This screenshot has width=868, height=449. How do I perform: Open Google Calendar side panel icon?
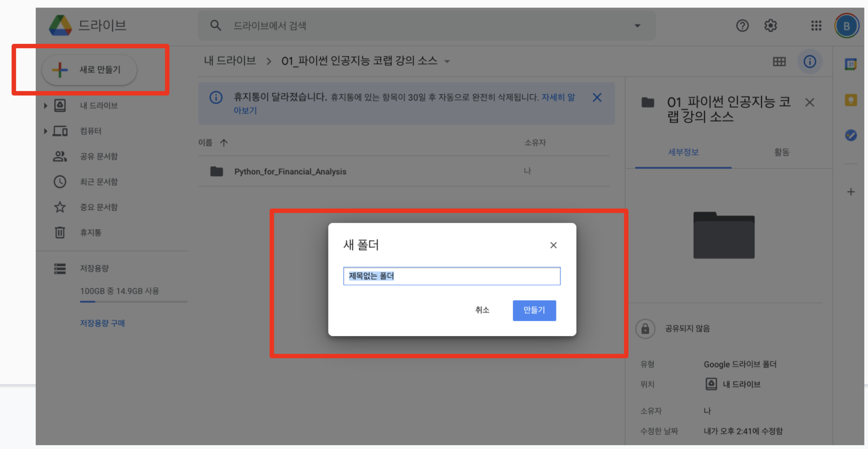point(851,64)
